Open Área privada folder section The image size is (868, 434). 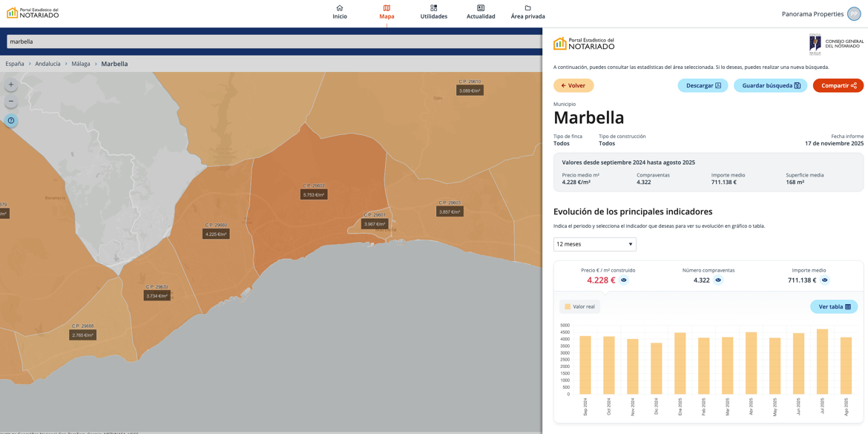point(527,12)
